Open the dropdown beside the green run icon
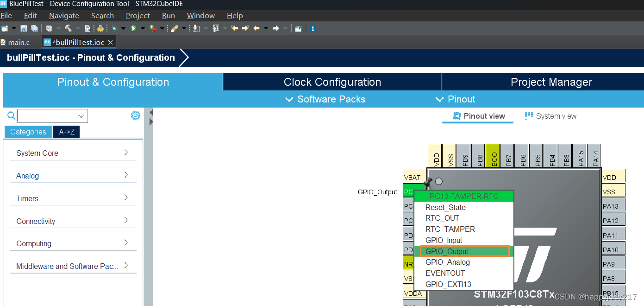The height and width of the screenshot is (306, 644). (x=143, y=28)
